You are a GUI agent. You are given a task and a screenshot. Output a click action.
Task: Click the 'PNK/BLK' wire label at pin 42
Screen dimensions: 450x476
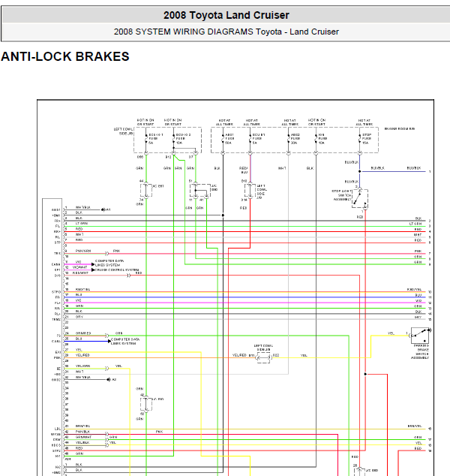coord(82,432)
